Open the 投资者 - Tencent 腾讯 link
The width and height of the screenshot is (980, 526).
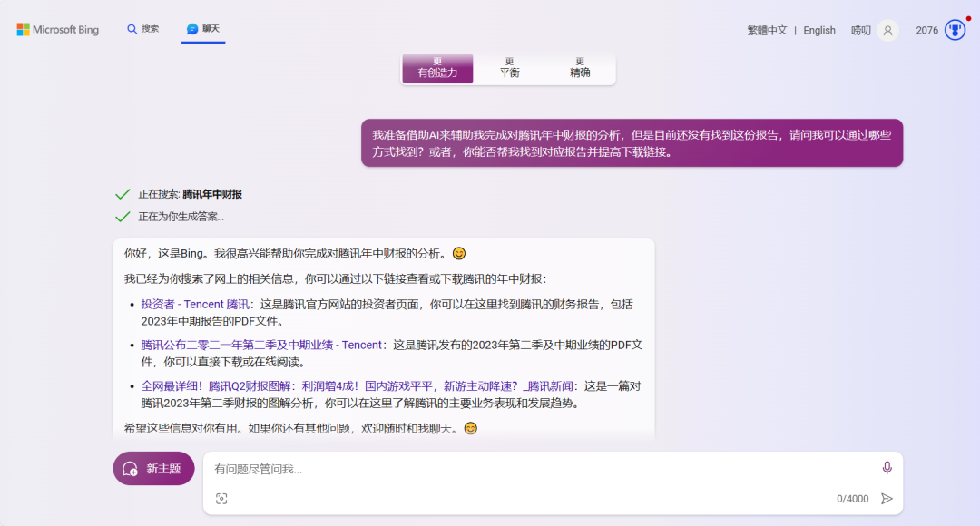tap(194, 304)
